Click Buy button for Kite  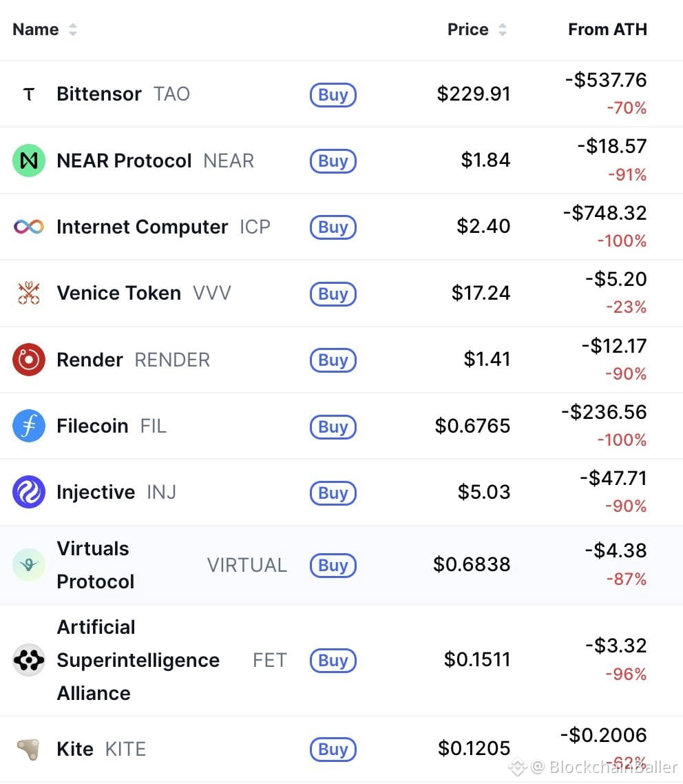(333, 750)
